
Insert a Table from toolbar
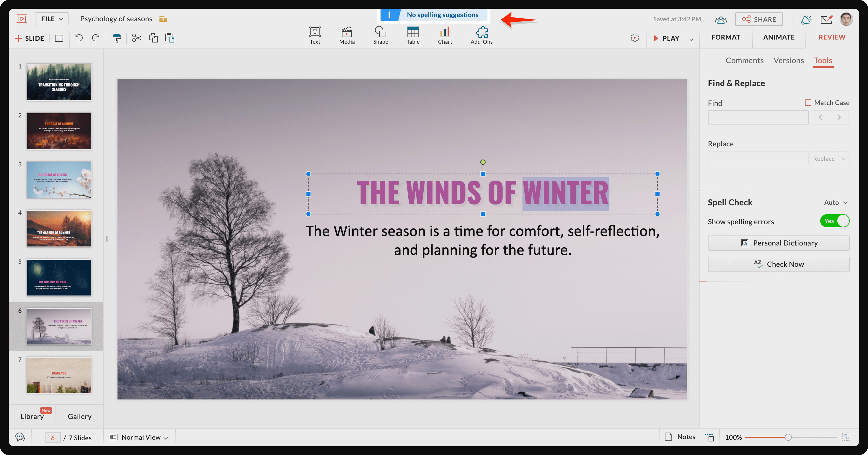click(x=413, y=35)
